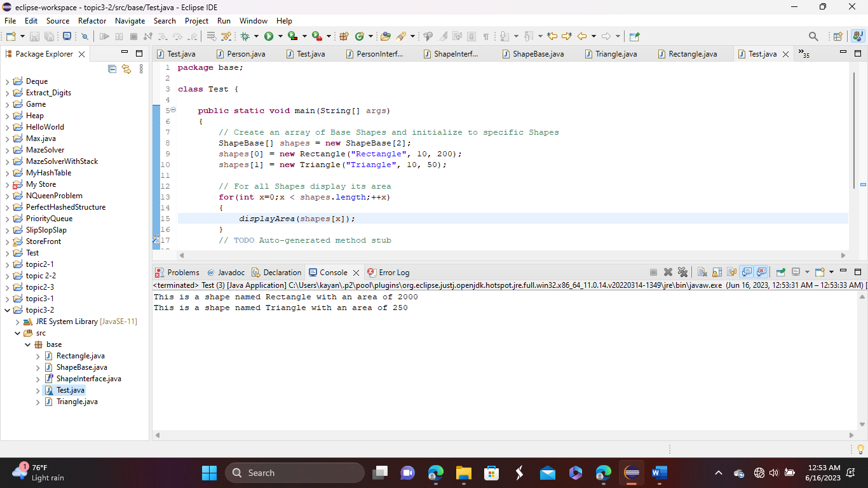Toggle Show Console When Standard Out Changes

(x=745, y=272)
